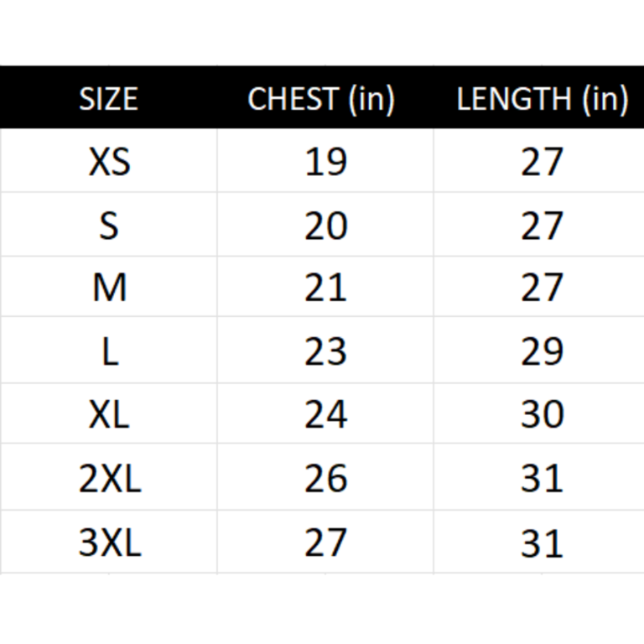Click length value 30 in XL row
This screenshot has width=644, height=644.
[542, 414]
